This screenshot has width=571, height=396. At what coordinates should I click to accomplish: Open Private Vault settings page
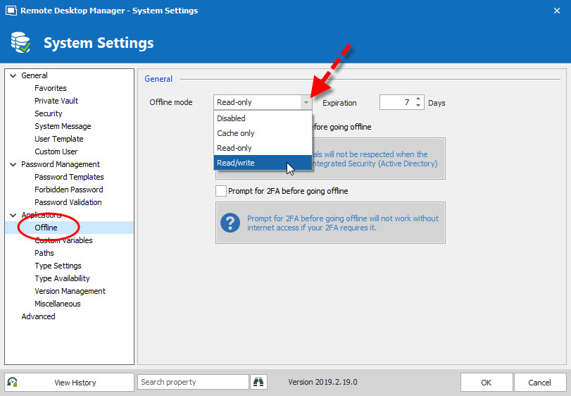[56, 101]
